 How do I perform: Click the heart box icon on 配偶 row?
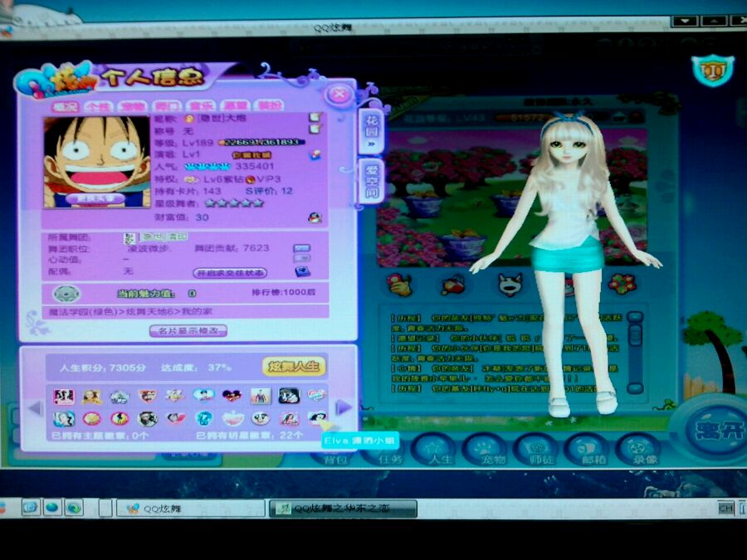pos(302,271)
